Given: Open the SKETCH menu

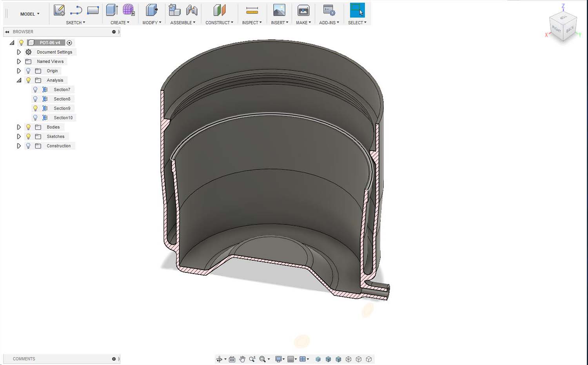Looking at the screenshot, I should coord(75,23).
